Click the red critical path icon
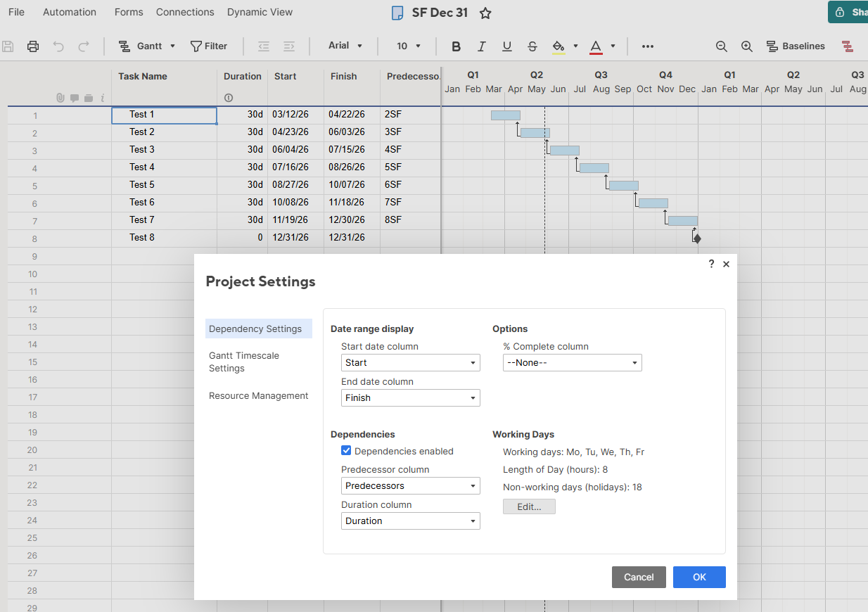868x612 pixels. pyautogui.click(x=848, y=46)
